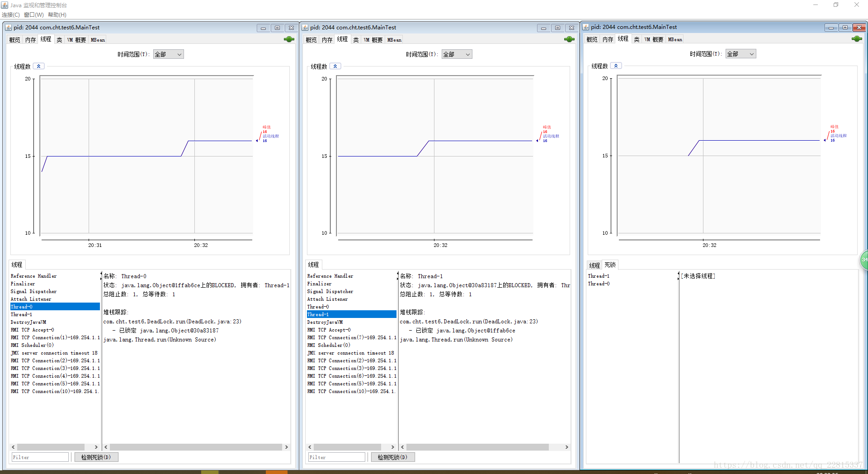
Task: Select RMI TCP Connection(10) in left window
Action: click(x=55, y=391)
